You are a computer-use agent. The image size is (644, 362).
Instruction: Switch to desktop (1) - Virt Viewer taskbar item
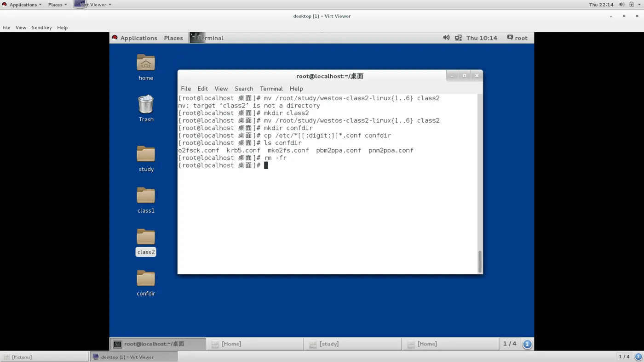133,357
